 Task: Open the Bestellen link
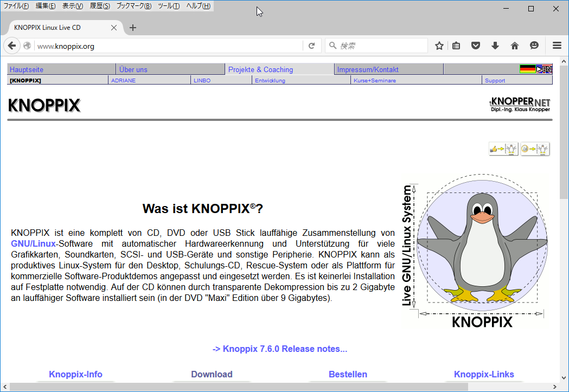[348, 374]
